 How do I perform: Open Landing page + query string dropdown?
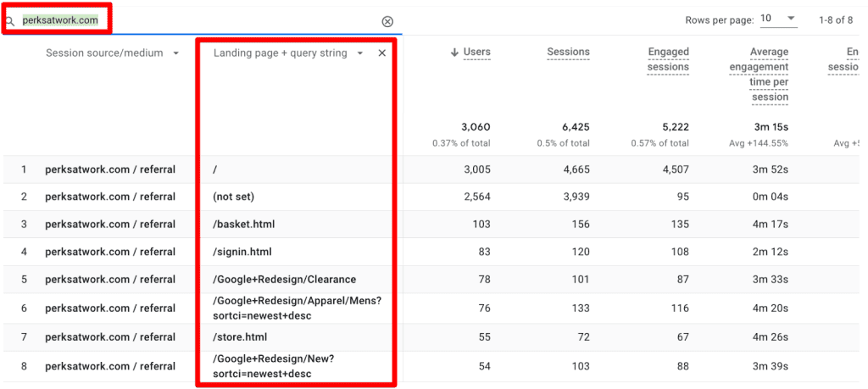click(x=359, y=53)
